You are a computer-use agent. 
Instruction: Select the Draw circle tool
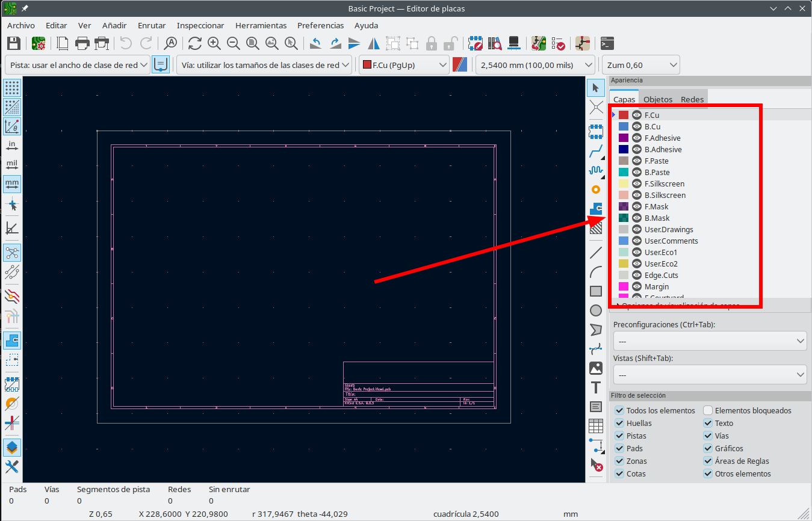click(596, 310)
